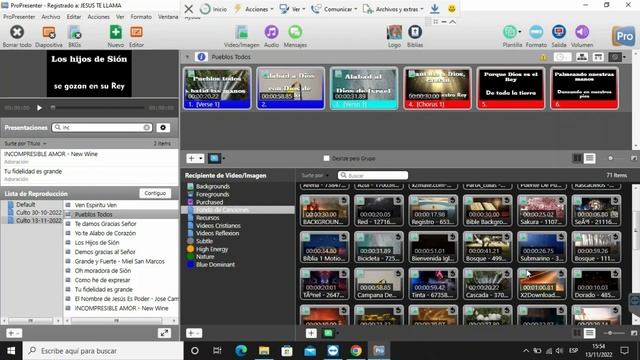This screenshot has height=360, width=640.
Task: Open the Formato menu
Action: (x=141, y=17)
